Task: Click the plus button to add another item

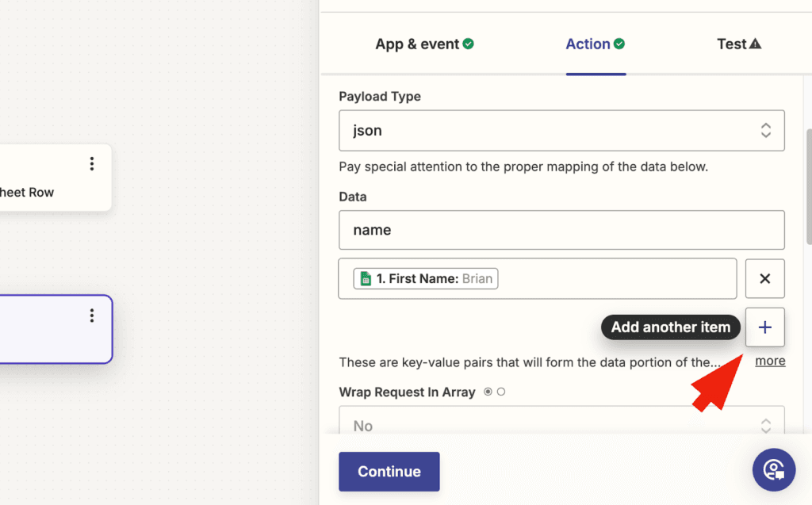Action: tap(765, 327)
